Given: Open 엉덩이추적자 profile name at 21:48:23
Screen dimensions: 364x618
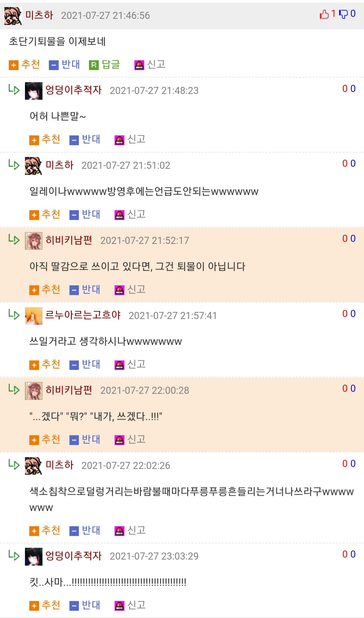Looking at the screenshot, I should 73,90.
